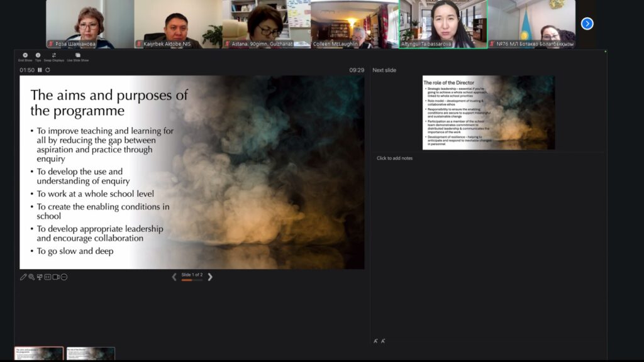This screenshot has height=362, width=644.
Task: Reset the presentation timer
Action: [x=47, y=70]
